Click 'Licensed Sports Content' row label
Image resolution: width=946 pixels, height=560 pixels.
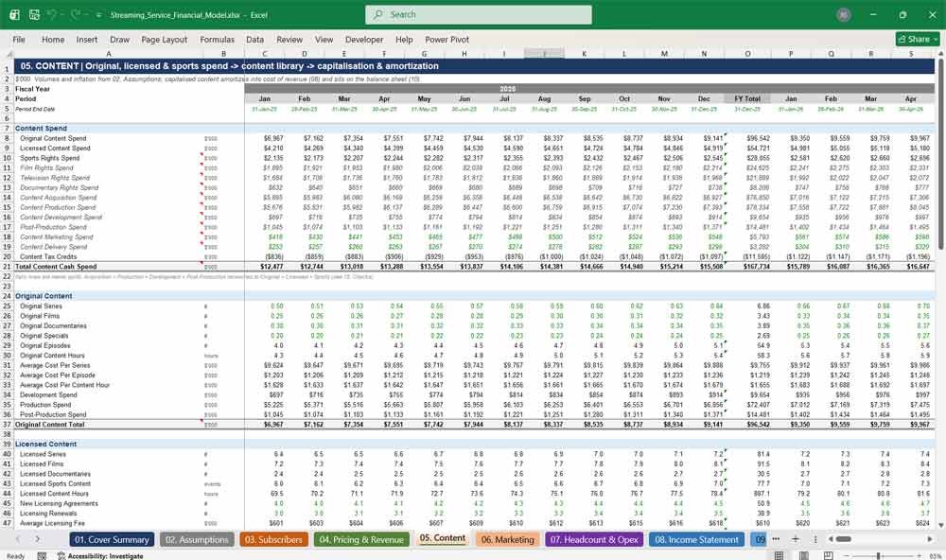click(55, 483)
